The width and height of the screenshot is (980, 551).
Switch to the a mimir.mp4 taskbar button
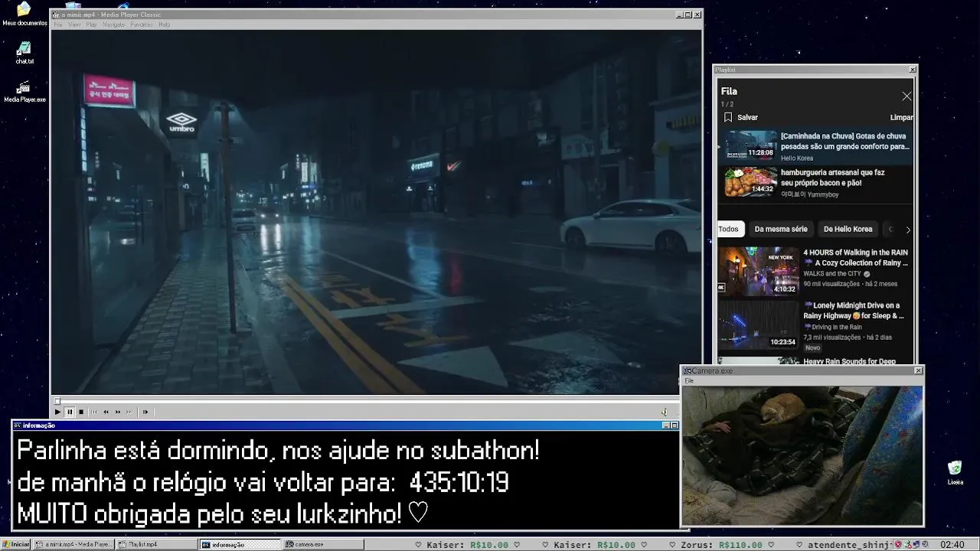(x=74, y=544)
